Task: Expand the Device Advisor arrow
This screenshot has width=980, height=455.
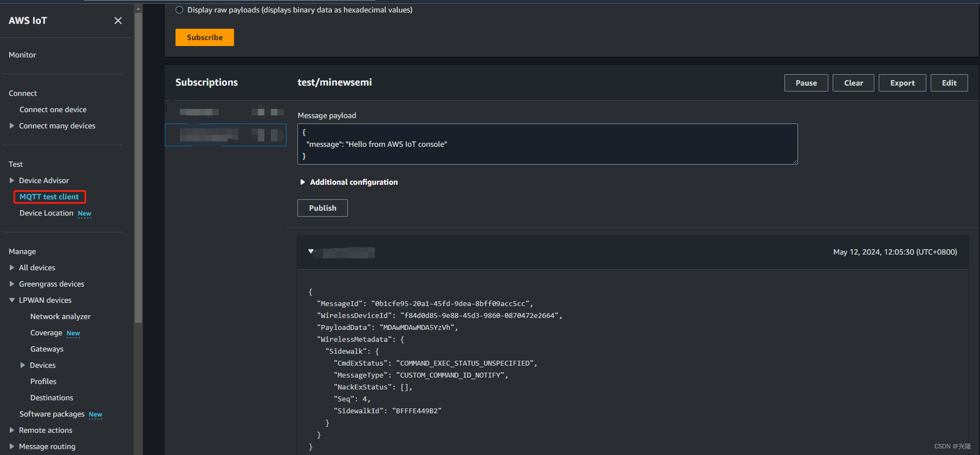Action: pyautogui.click(x=12, y=180)
